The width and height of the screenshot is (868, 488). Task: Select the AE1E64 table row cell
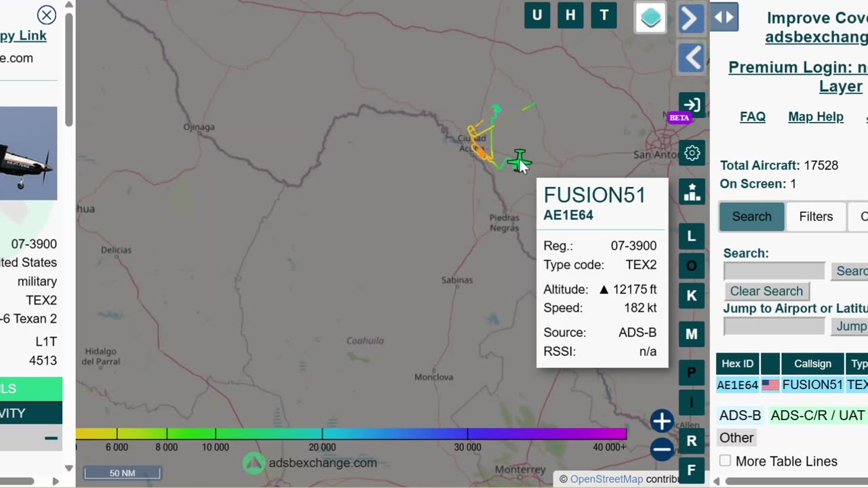point(737,385)
